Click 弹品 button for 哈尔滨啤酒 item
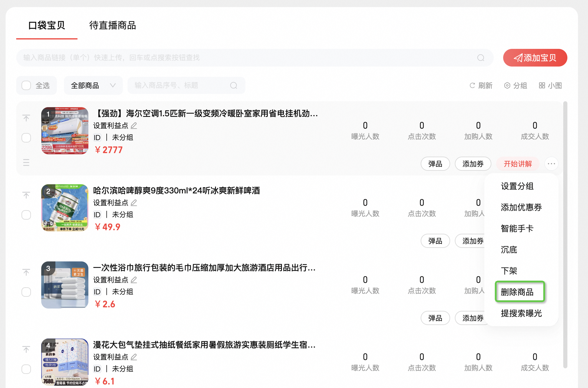 [435, 241]
